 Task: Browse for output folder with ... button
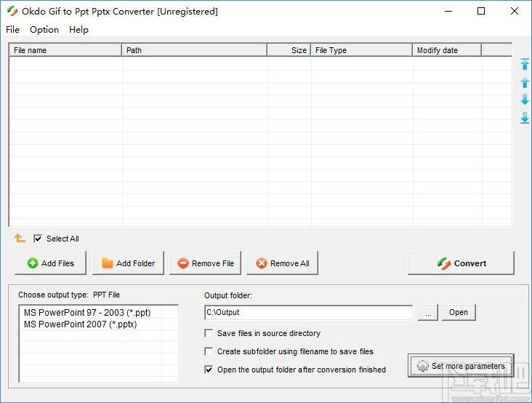point(428,312)
